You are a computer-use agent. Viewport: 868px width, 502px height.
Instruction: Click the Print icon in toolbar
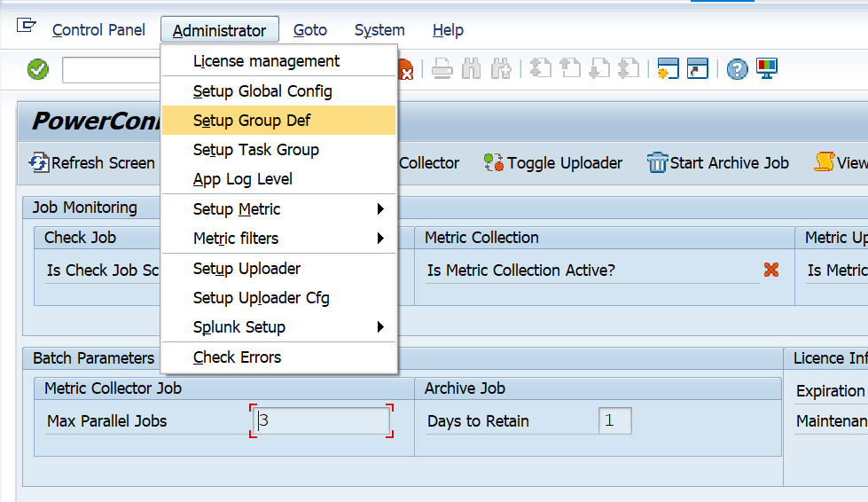(x=443, y=69)
